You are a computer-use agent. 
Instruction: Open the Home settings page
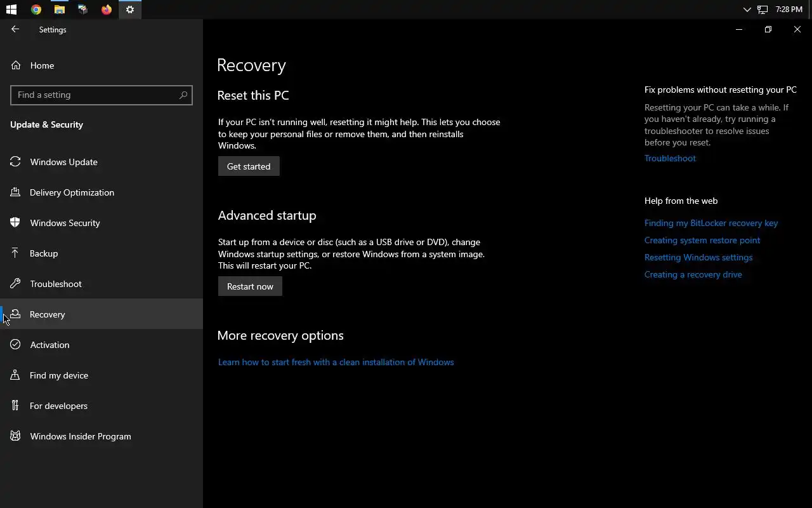pos(101,65)
